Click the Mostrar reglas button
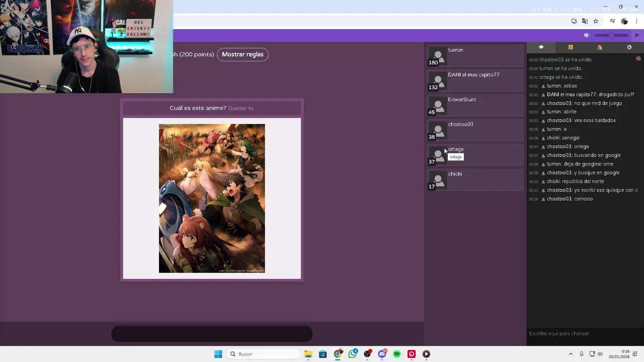This screenshot has width=644, height=362. 243,54
